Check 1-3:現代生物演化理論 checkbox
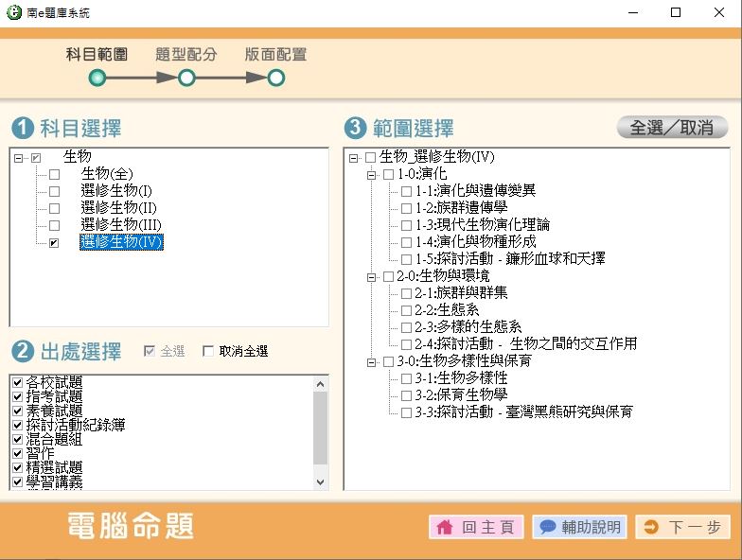Image resolution: width=742 pixels, height=560 pixels. pos(406,225)
